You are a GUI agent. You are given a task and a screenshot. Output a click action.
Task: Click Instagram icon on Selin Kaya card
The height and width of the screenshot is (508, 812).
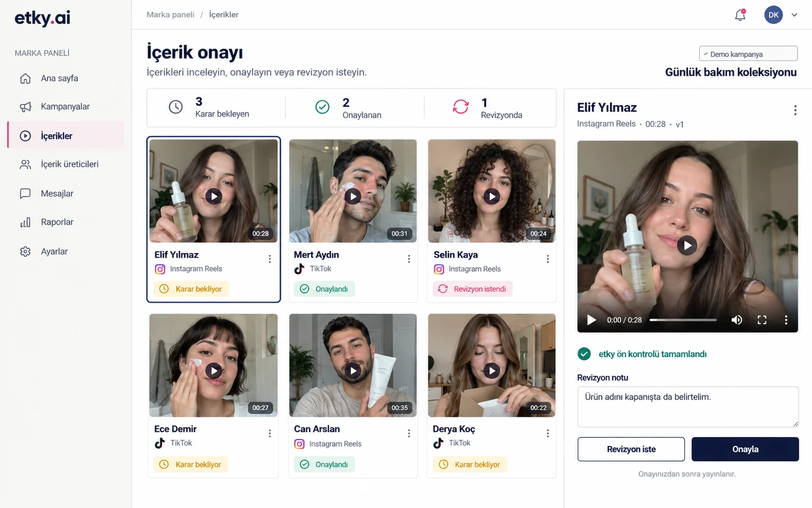[x=439, y=269]
